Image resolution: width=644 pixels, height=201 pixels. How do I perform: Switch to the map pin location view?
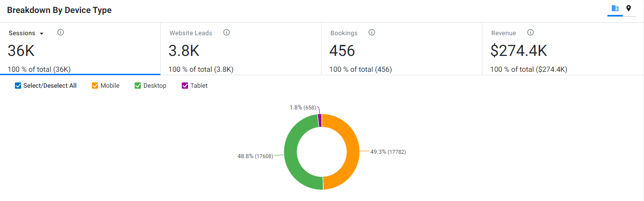[x=628, y=9]
